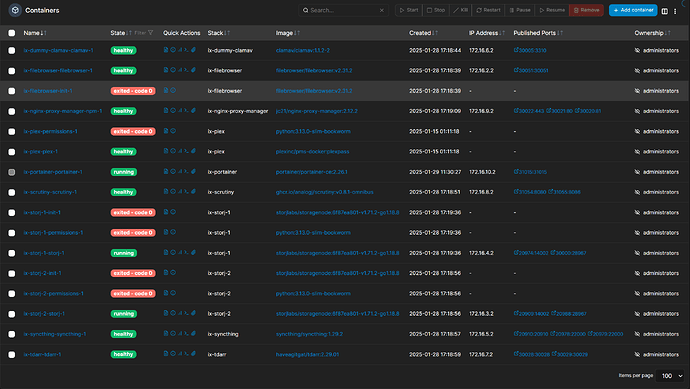690x389 pixels.
Task: Open logs for ix-storj-2-permissions-1 container
Action: click(x=166, y=293)
